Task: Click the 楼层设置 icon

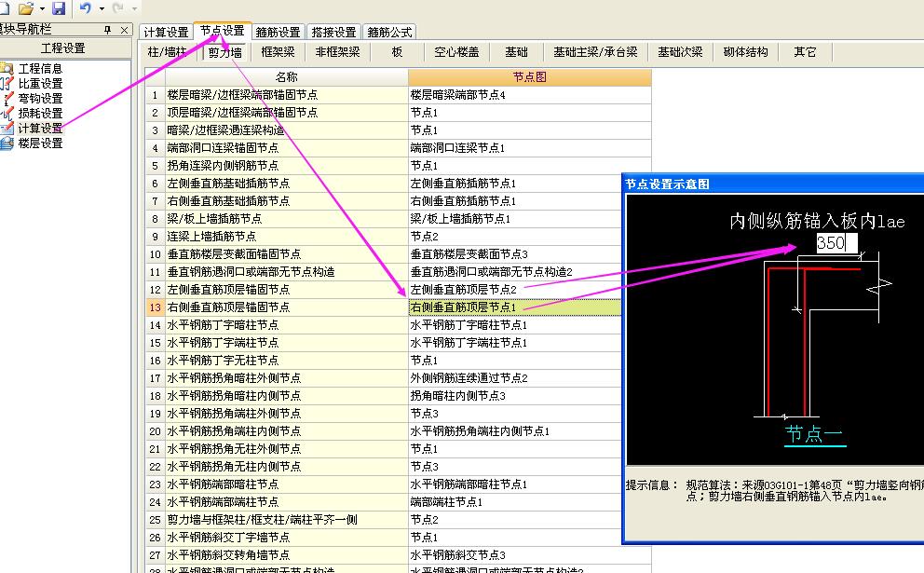Action: (x=7, y=143)
